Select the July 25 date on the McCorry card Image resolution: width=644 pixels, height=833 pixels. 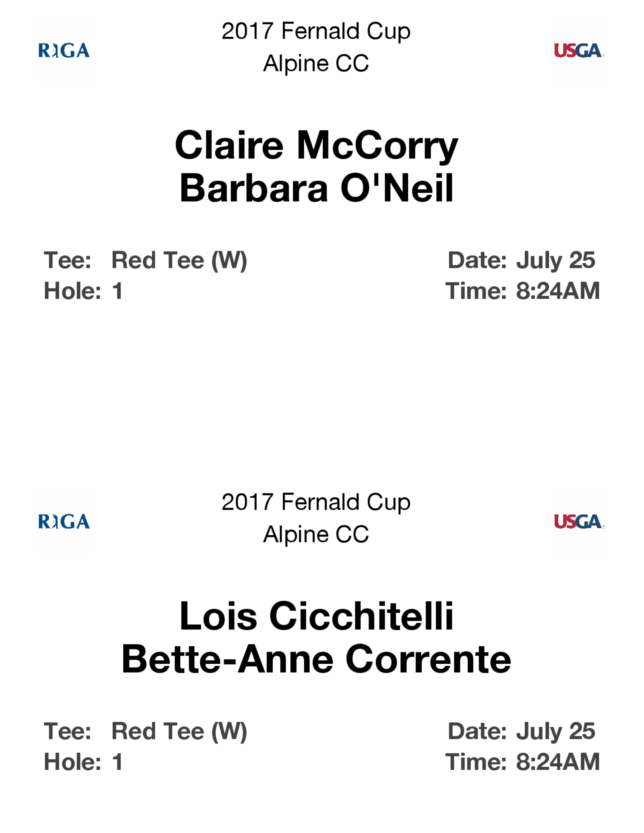pyautogui.click(x=555, y=260)
